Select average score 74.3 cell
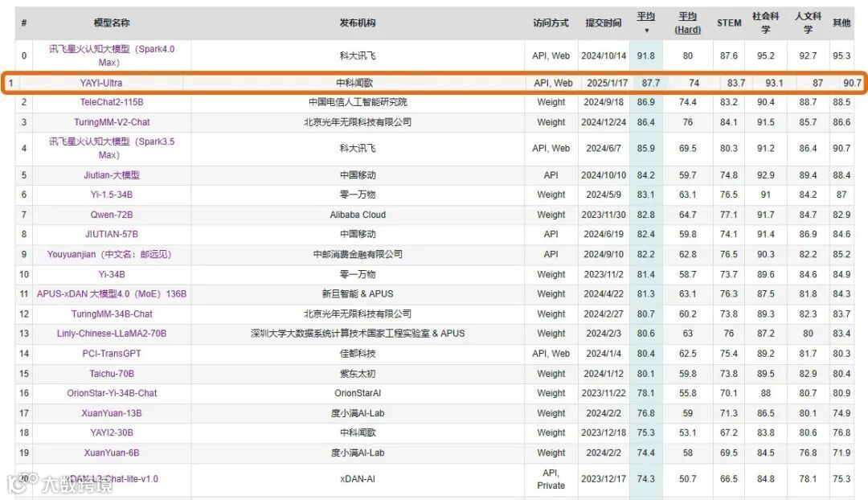Screen dimensions: 868x500 pos(646,479)
